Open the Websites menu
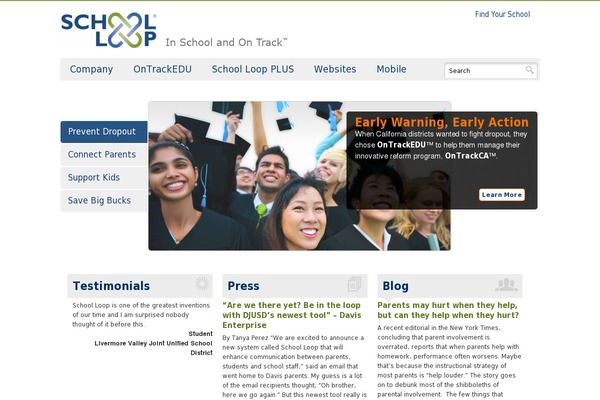This screenshot has width=600, height=400. tap(335, 69)
